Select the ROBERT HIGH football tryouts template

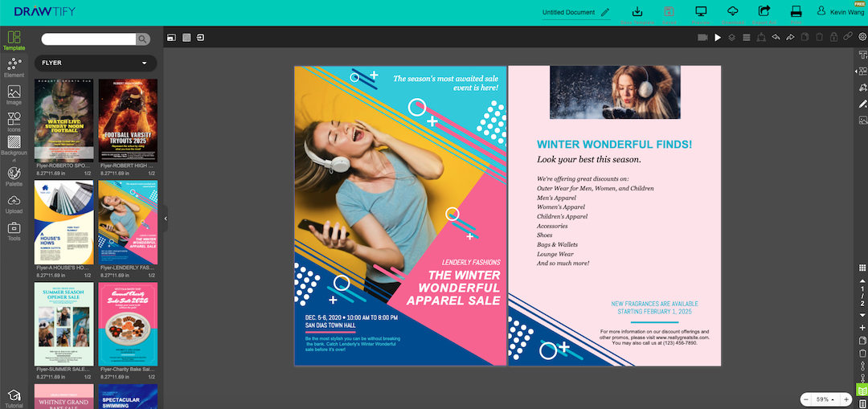point(128,120)
